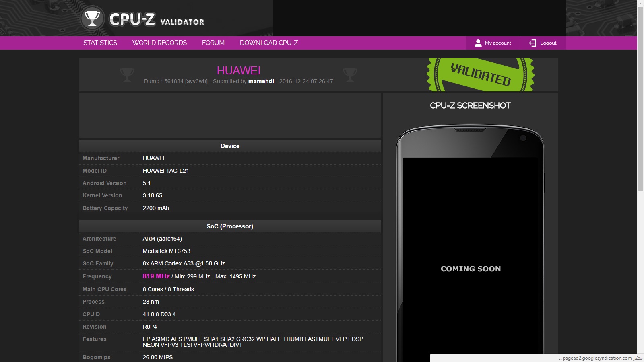The width and height of the screenshot is (644, 362).
Task: Click the Features list text
Action: pyautogui.click(x=253, y=342)
